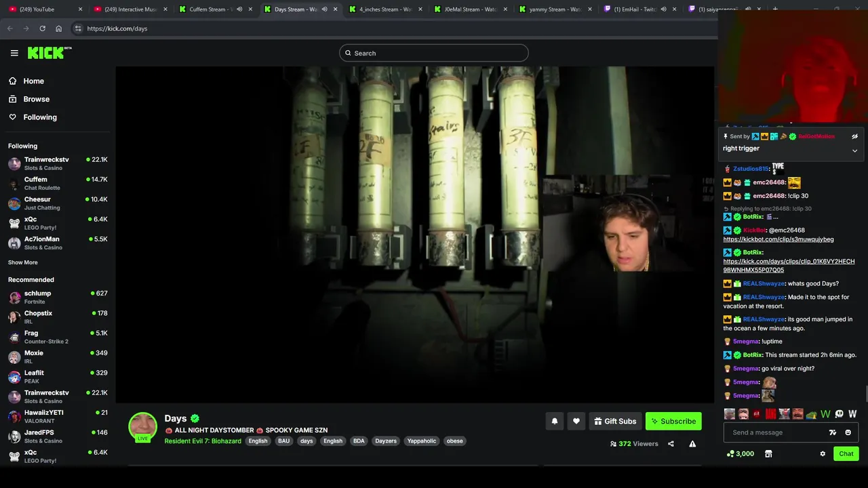Open Ac7ionMan channel in the sidebar
868x488 pixels.
[x=58, y=243]
